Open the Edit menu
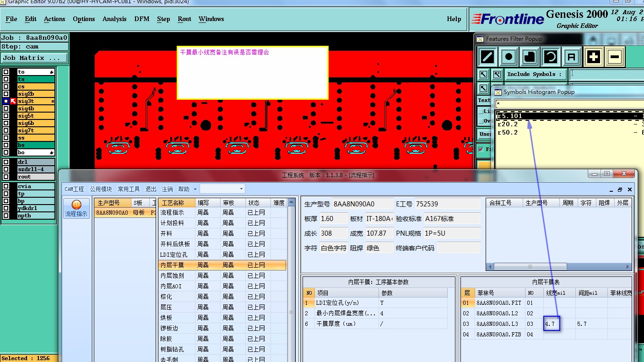This screenshot has height=362, width=644. [31, 19]
